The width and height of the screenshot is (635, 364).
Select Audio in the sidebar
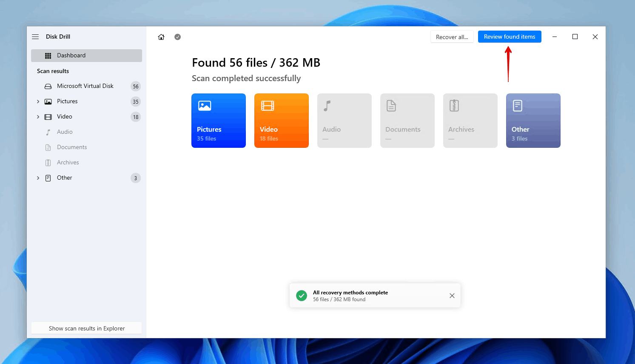coord(86,132)
